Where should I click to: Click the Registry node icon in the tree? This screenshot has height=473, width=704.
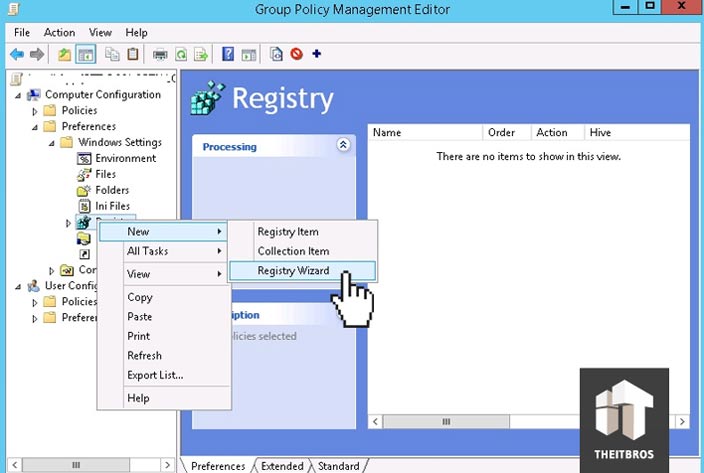click(x=84, y=222)
